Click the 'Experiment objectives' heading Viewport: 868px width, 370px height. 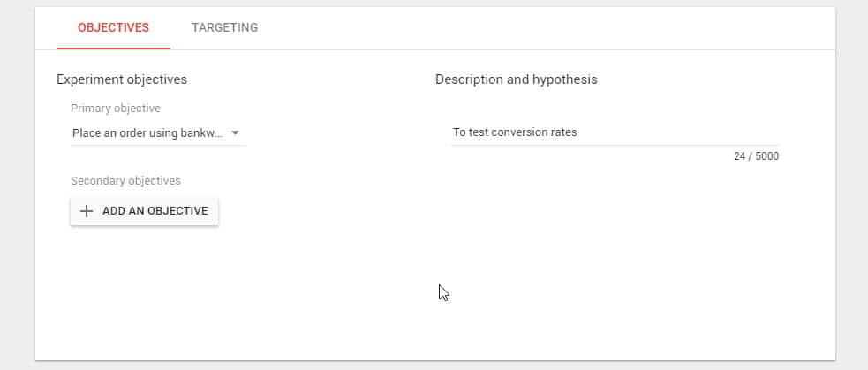pos(122,79)
